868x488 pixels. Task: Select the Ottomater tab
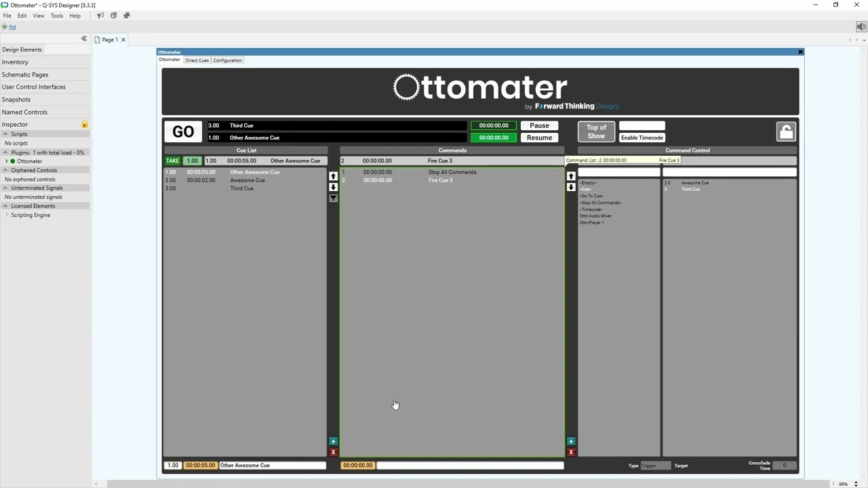[170, 60]
